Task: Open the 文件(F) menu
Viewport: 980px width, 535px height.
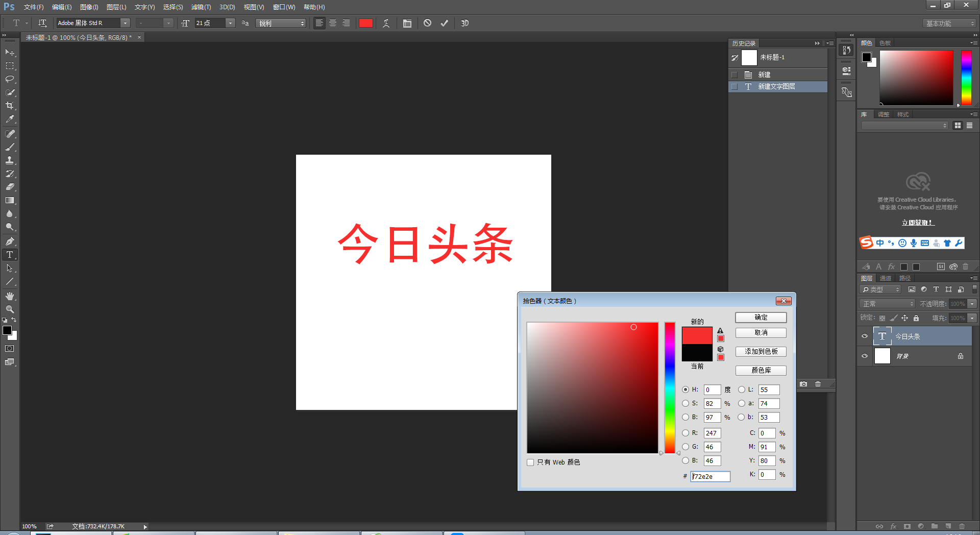Action: point(34,7)
